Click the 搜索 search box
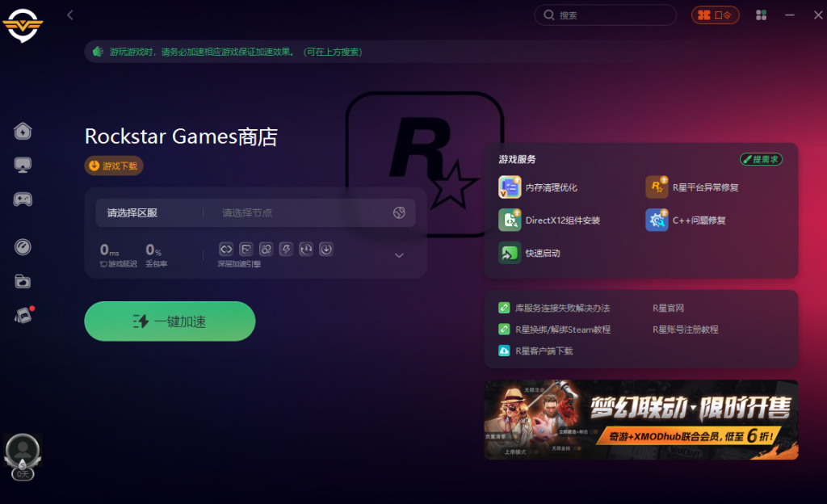This screenshot has height=504, width=827. pyautogui.click(x=606, y=15)
